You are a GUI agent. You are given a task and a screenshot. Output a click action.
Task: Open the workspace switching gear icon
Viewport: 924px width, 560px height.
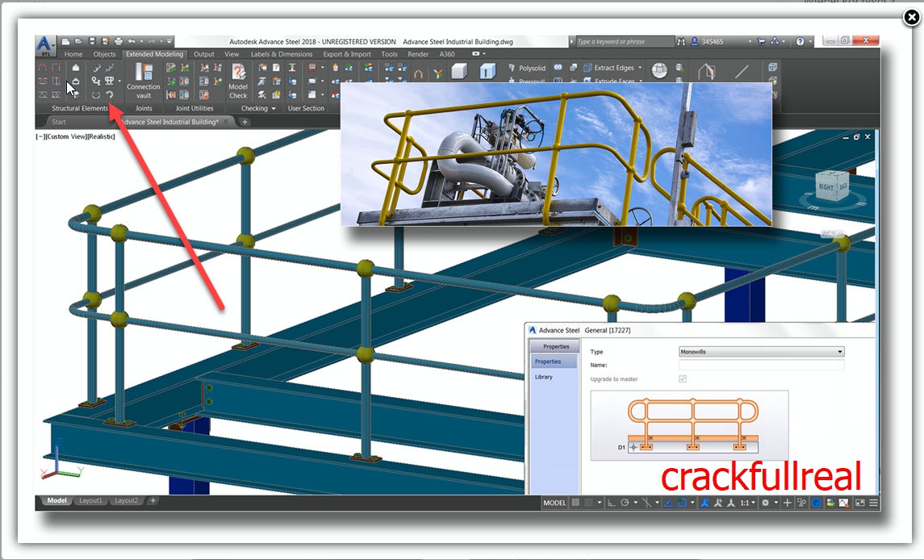766,503
